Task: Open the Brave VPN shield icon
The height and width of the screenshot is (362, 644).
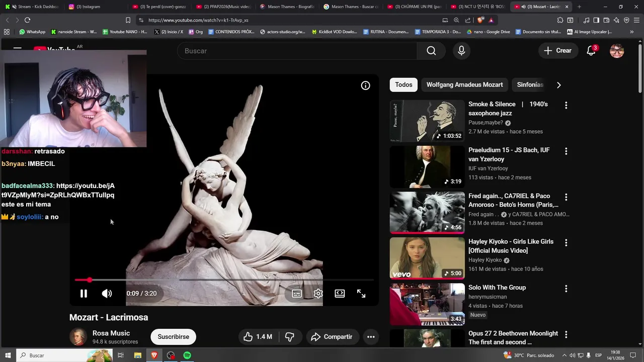Action: coord(626,20)
